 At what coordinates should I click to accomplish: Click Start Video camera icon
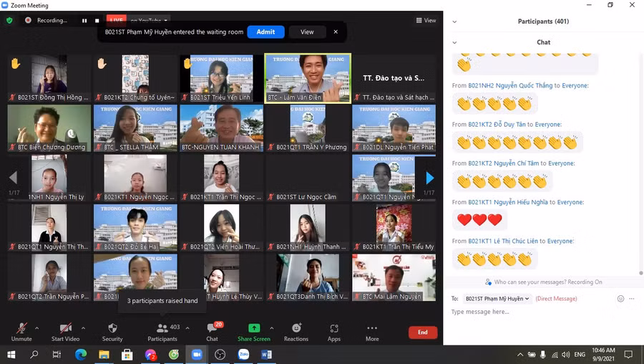click(65, 327)
